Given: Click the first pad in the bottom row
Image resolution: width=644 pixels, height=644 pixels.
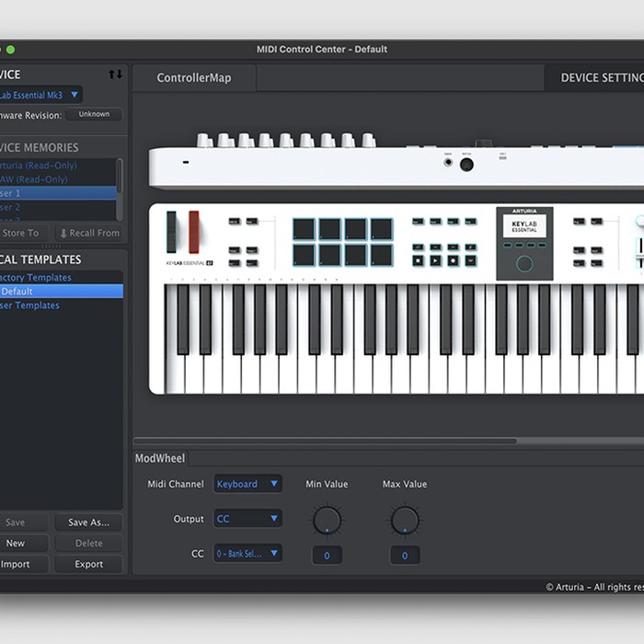Looking at the screenshot, I should [304, 255].
